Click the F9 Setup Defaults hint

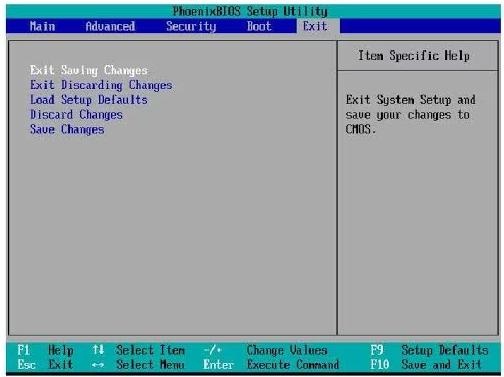click(429, 350)
